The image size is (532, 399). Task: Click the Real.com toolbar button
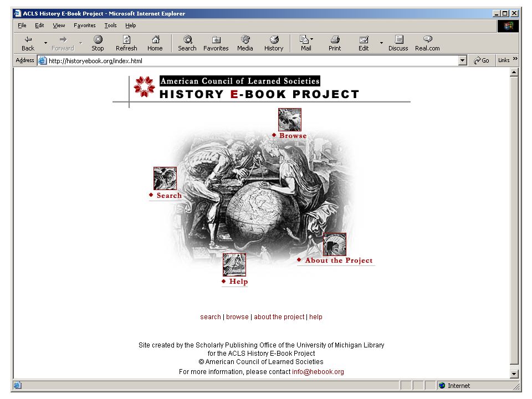point(427,43)
